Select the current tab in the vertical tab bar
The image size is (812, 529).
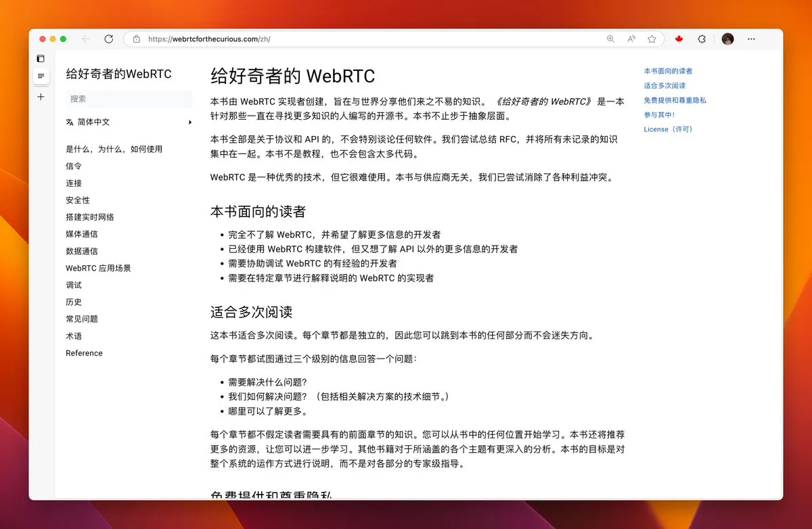pyautogui.click(x=41, y=76)
